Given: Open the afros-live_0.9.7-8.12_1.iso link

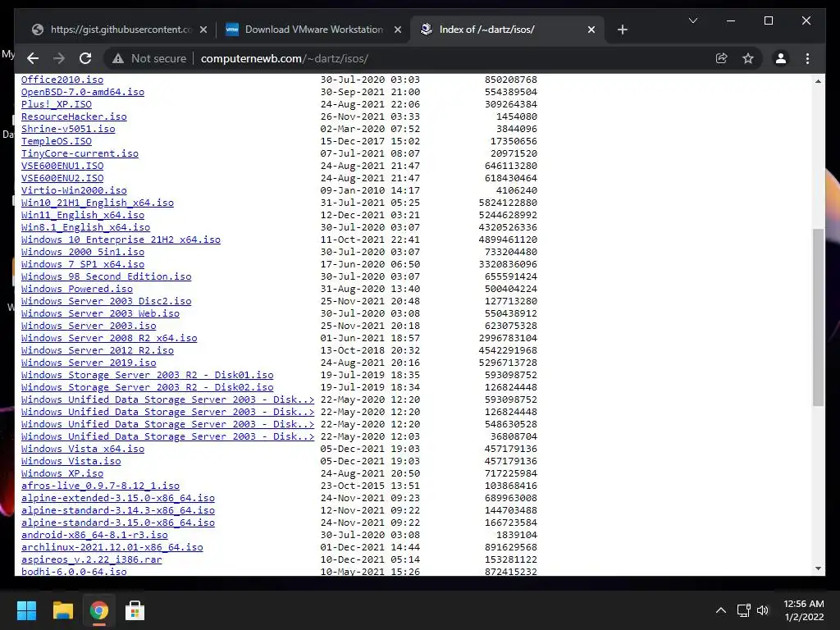Looking at the screenshot, I should tap(100, 486).
